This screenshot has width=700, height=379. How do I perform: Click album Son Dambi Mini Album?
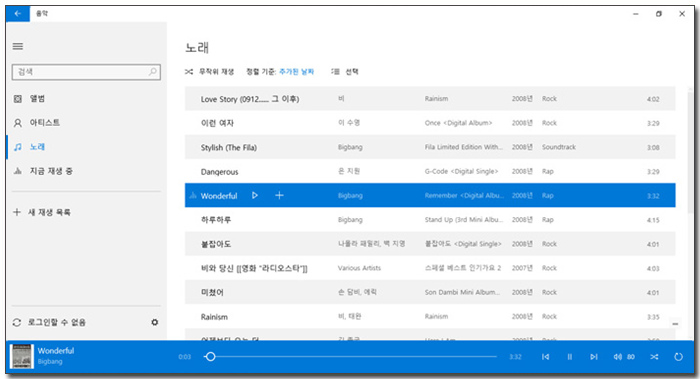point(462,292)
